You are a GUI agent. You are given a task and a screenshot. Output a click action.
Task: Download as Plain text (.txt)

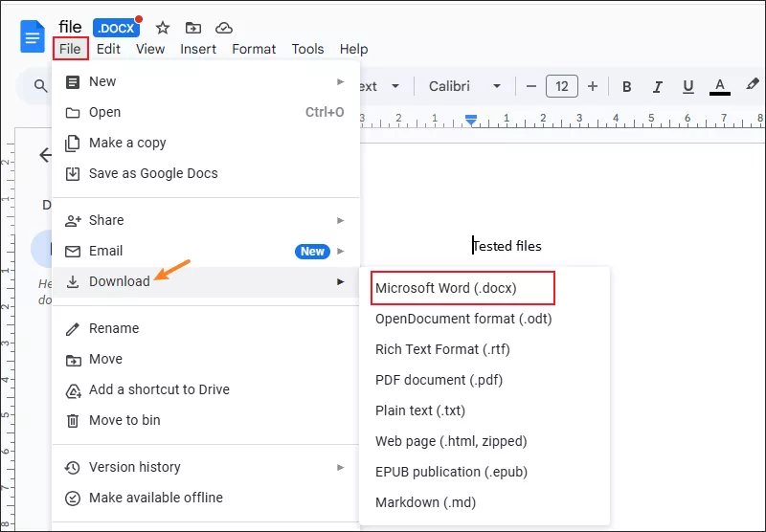(x=484, y=410)
